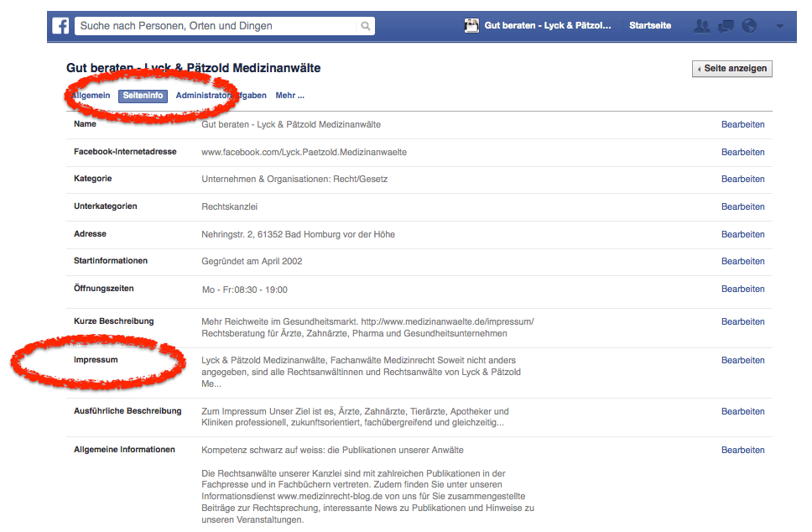Viewport: 812px width, 532px height.
Task: Click the Name value text
Action: [x=291, y=124]
